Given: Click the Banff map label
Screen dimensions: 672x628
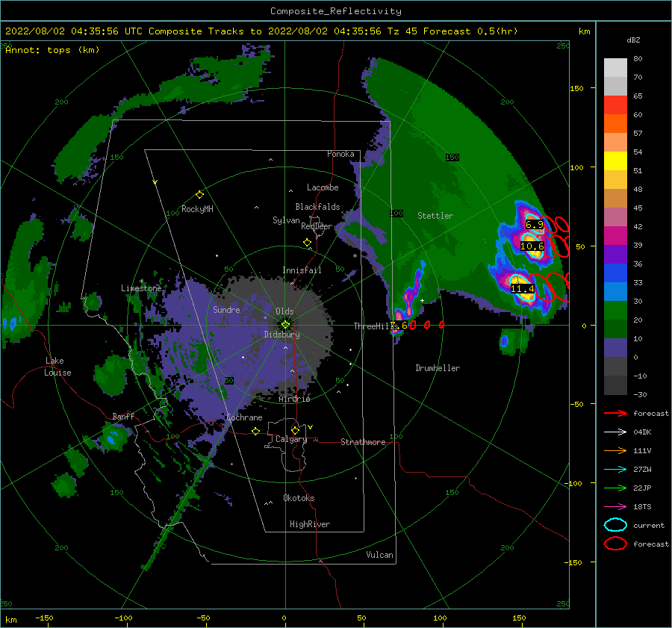Looking at the screenshot, I should tap(123, 416).
